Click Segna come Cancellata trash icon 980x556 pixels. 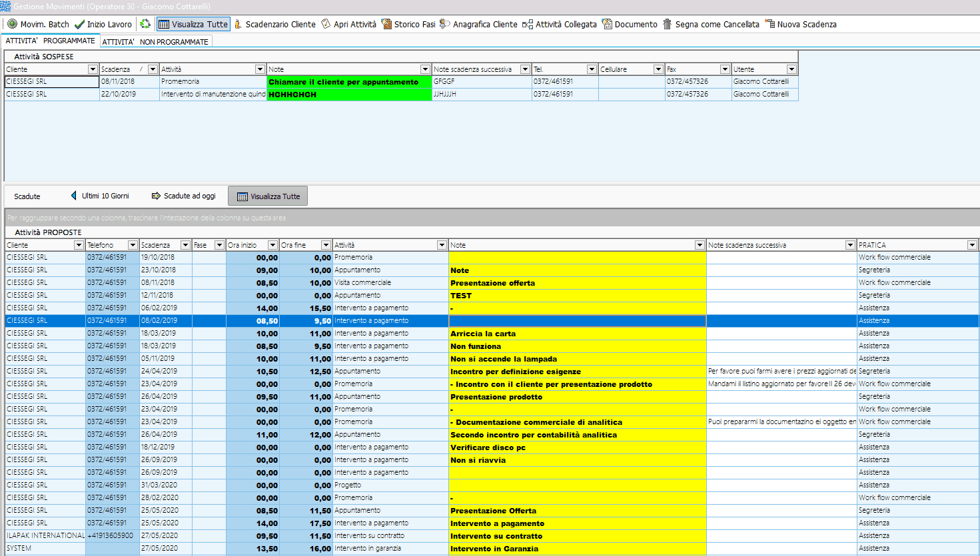pos(667,24)
